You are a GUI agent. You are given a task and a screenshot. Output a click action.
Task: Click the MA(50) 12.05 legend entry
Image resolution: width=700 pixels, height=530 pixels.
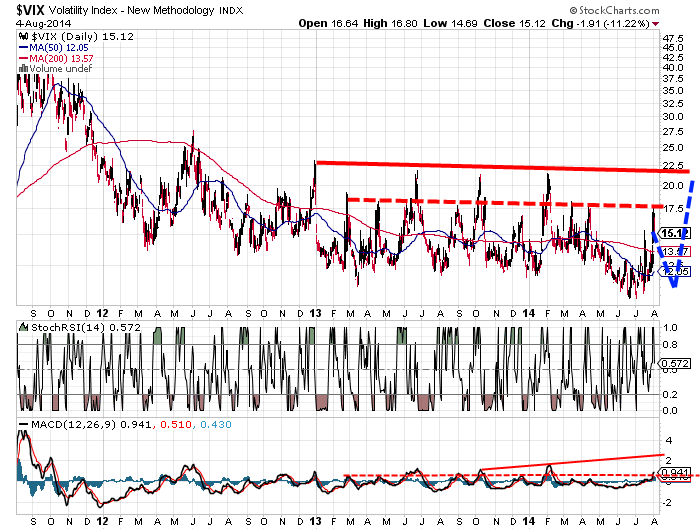click(59, 48)
